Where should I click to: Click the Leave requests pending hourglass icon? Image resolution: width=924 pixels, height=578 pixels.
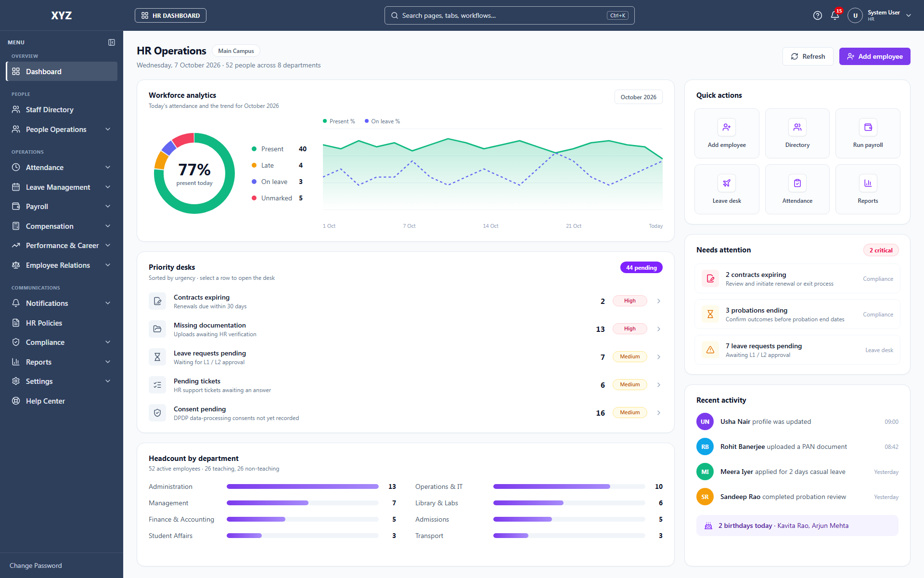pos(157,357)
